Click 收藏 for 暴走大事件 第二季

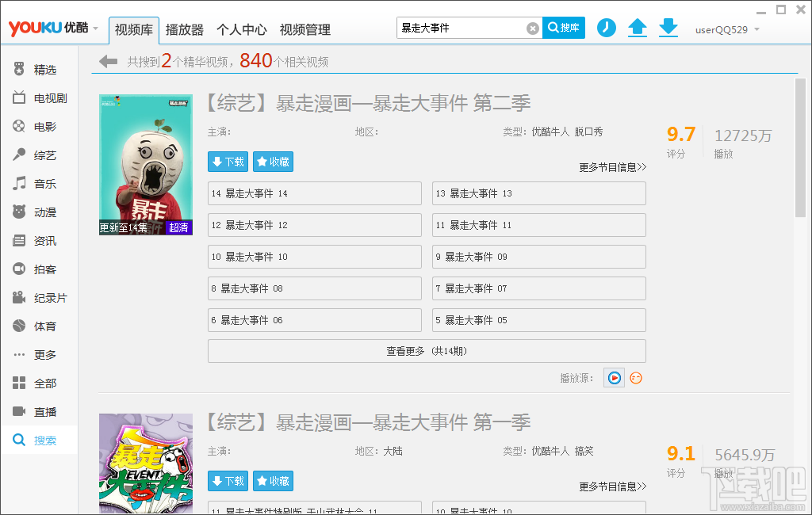pyautogui.click(x=273, y=162)
